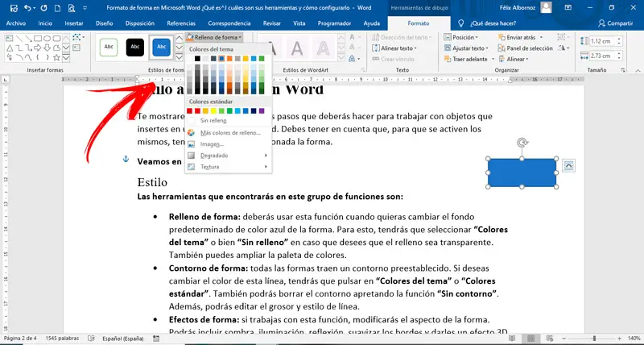Pick the black theme color swatch
644x345 pixels.
pos(197,59)
